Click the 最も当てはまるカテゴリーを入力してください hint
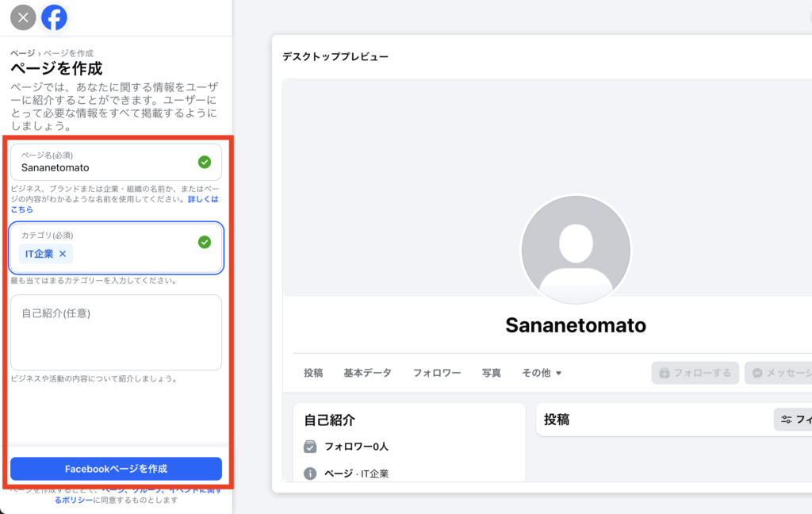The image size is (812, 514). pyautogui.click(x=95, y=281)
